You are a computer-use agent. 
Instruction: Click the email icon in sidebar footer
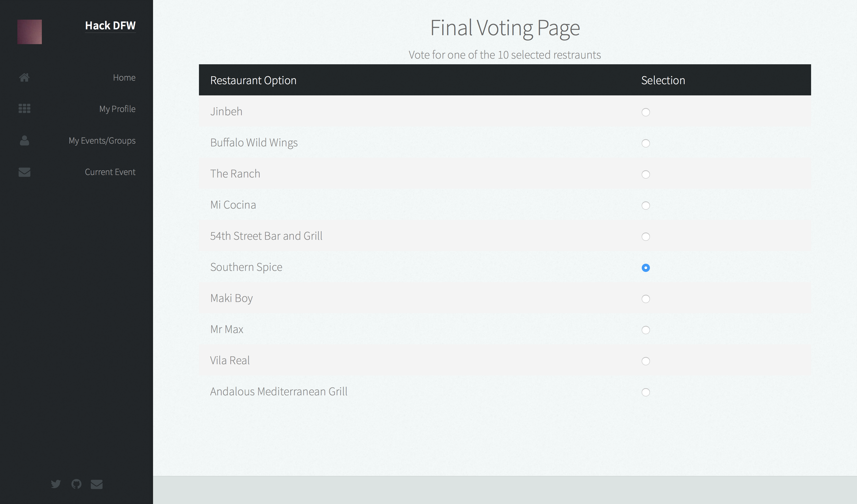pyautogui.click(x=97, y=484)
